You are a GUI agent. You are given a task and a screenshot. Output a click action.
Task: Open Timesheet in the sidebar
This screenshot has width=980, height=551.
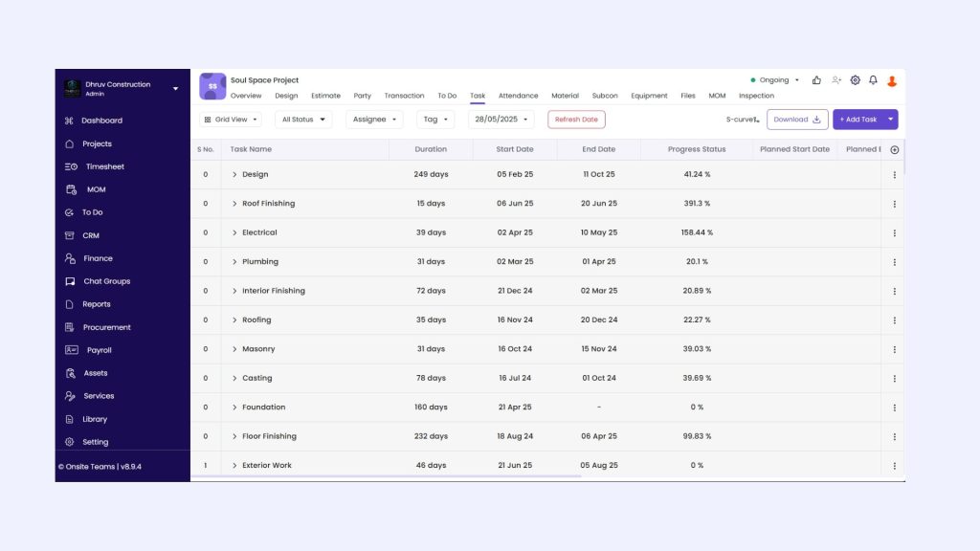coord(104,166)
